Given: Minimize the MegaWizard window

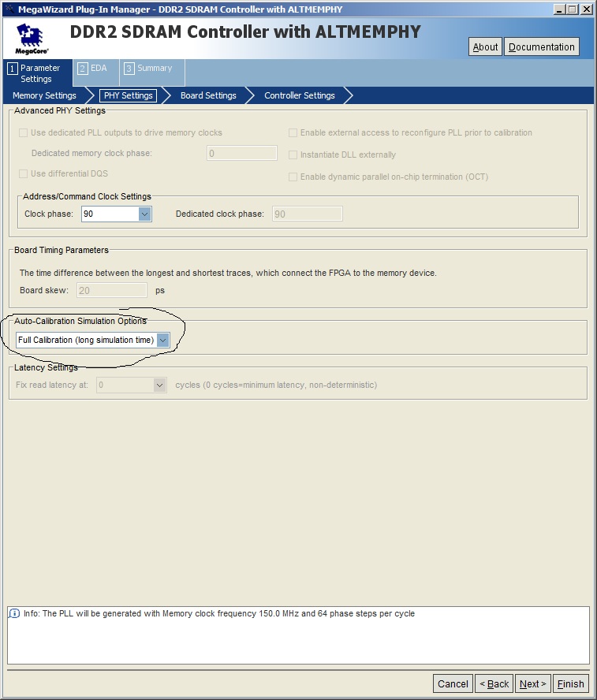Looking at the screenshot, I should click(x=559, y=9).
